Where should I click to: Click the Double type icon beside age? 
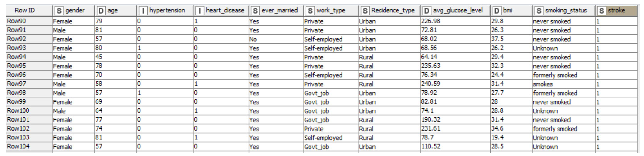[101, 11]
